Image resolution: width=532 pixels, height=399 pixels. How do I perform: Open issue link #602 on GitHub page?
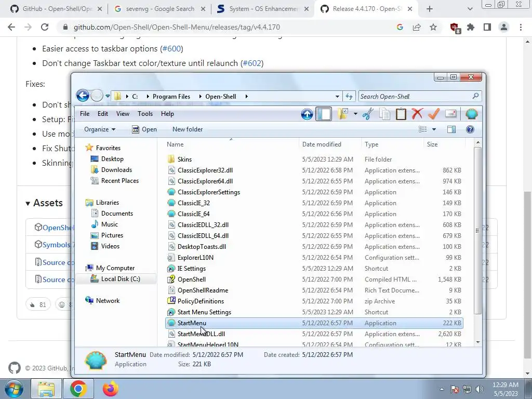(x=252, y=63)
